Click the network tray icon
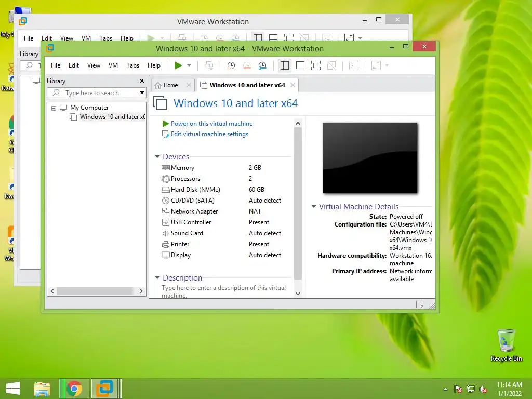Viewport: 532px width, 399px height. point(471,389)
